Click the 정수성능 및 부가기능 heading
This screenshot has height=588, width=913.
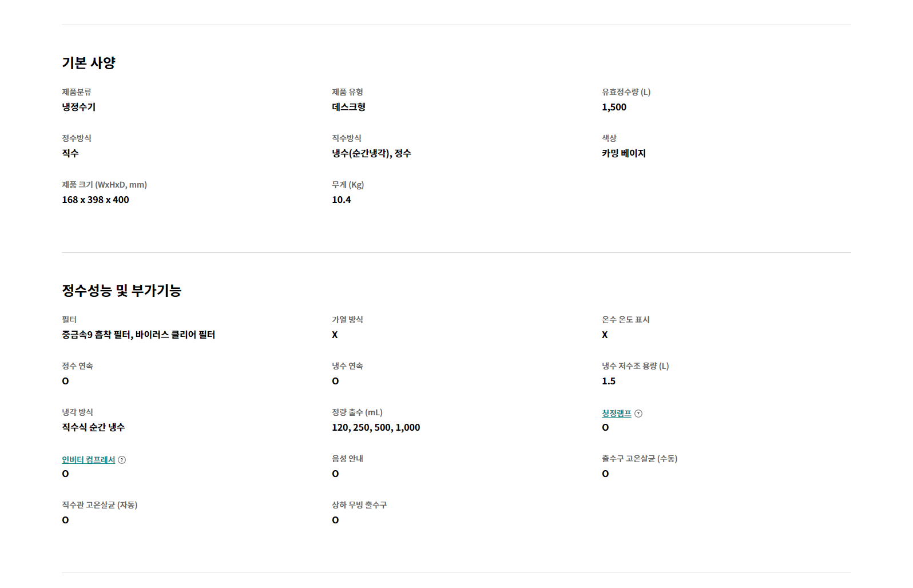(121, 291)
